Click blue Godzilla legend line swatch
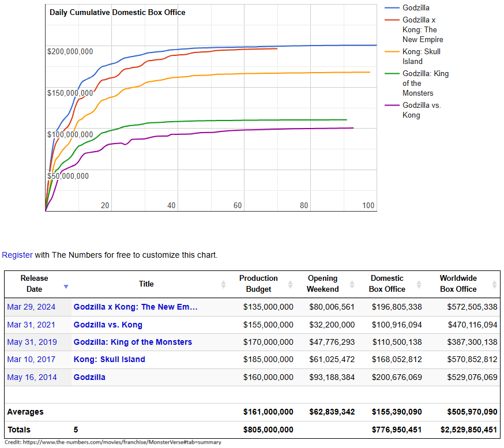The width and height of the screenshot is (504, 448). point(392,8)
